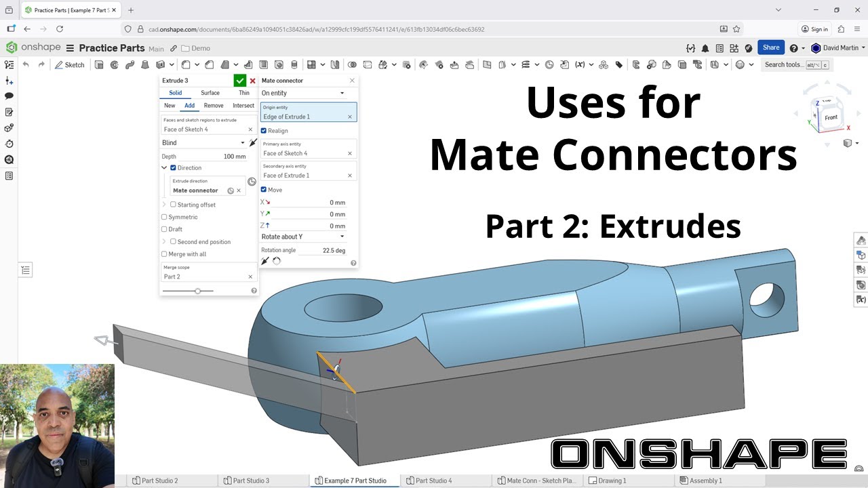Expand the Second end position section
This screenshot has height=488, width=868.
click(164, 241)
